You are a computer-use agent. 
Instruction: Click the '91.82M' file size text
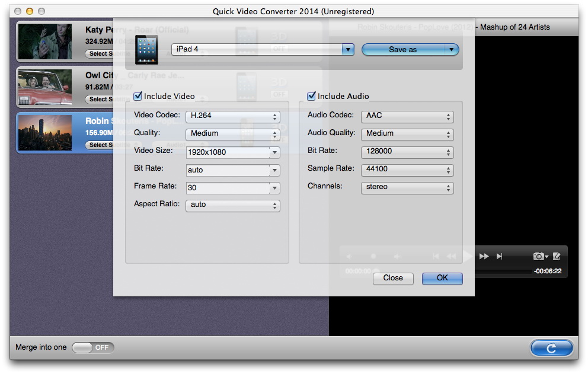pos(97,87)
